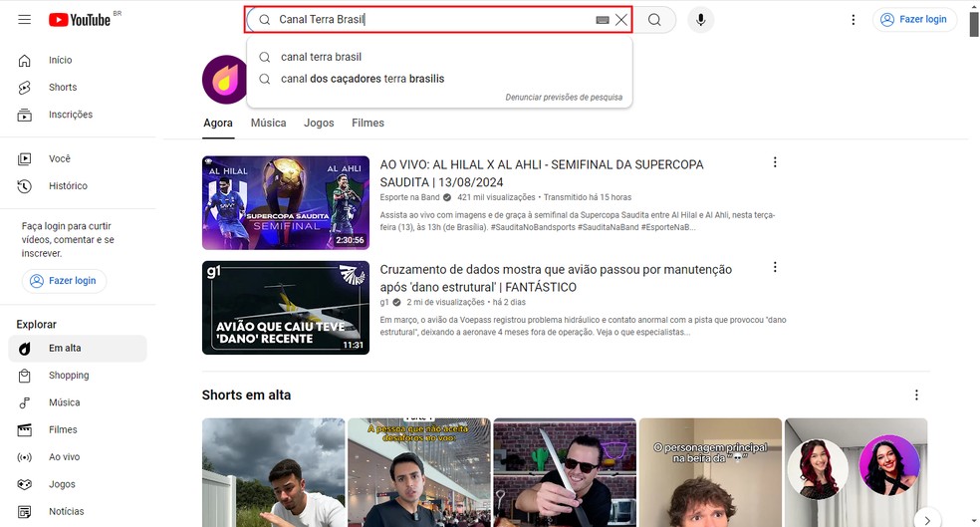This screenshot has height=527, width=980.
Task: Click next arrow on Shorts shelf
Action: click(927, 520)
